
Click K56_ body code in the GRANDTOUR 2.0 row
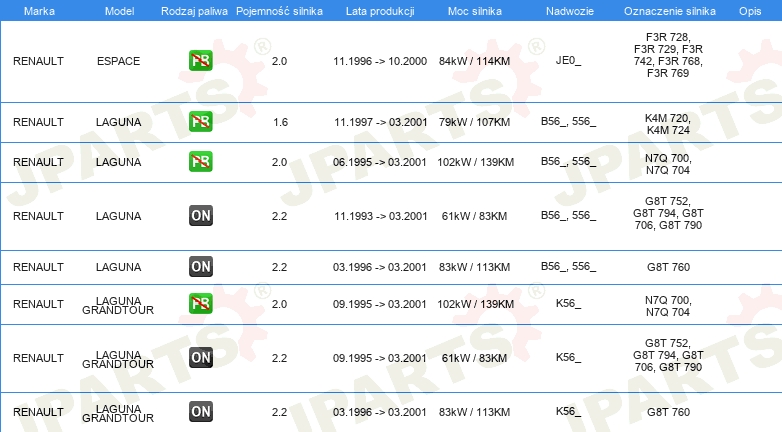click(569, 303)
